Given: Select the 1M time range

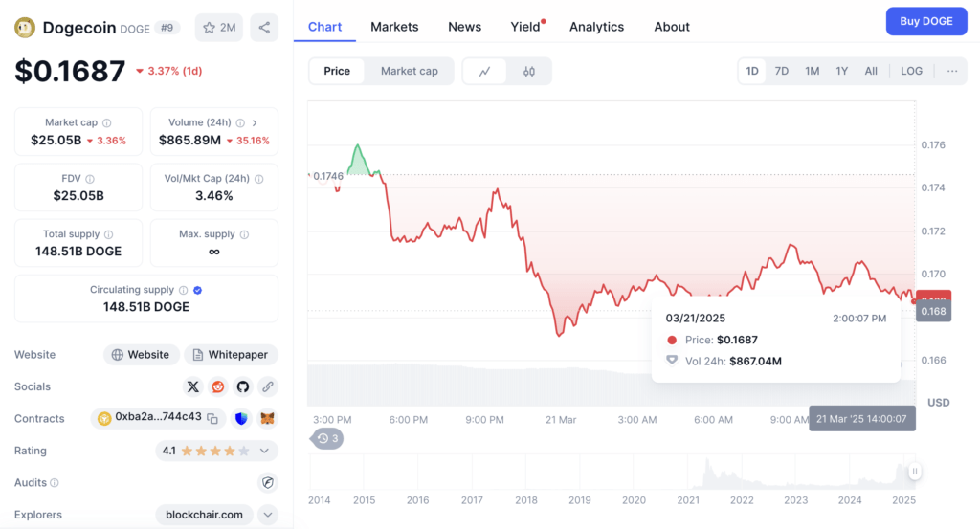Looking at the screenshot, I should [812, 71].
